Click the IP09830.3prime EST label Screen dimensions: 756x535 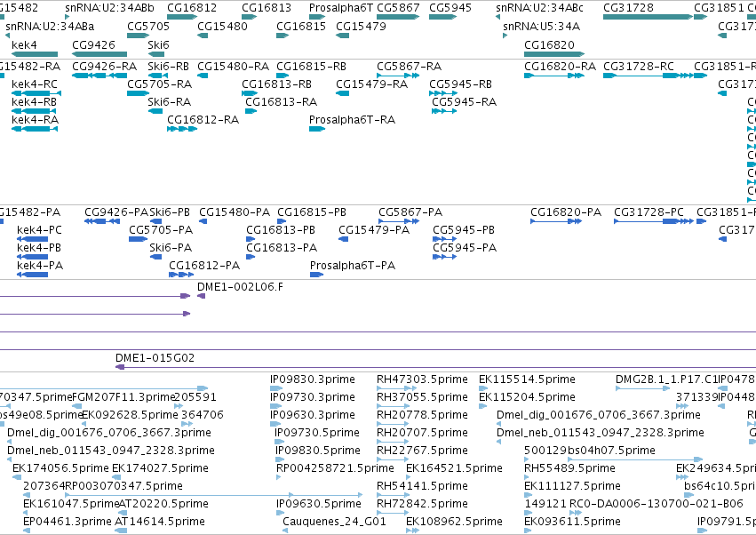tap(313, 379)
